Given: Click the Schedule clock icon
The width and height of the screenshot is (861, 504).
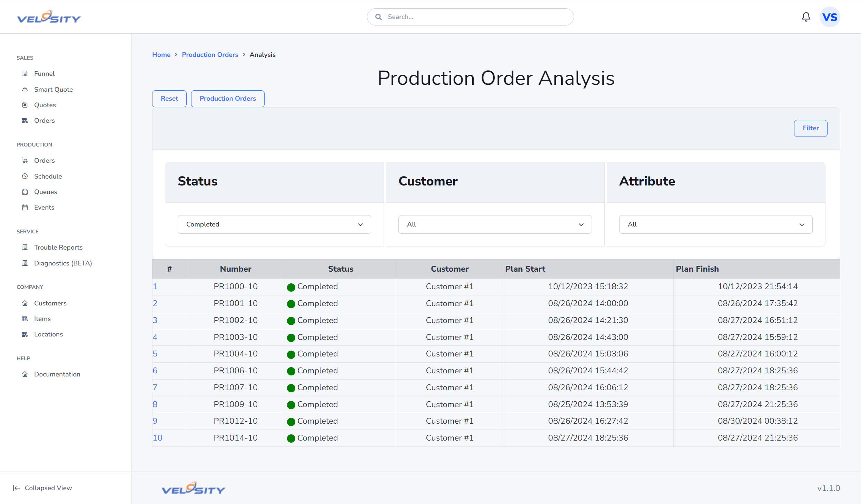Looking at the screenshot, I should pyautogui.click(x=25, y=176).
